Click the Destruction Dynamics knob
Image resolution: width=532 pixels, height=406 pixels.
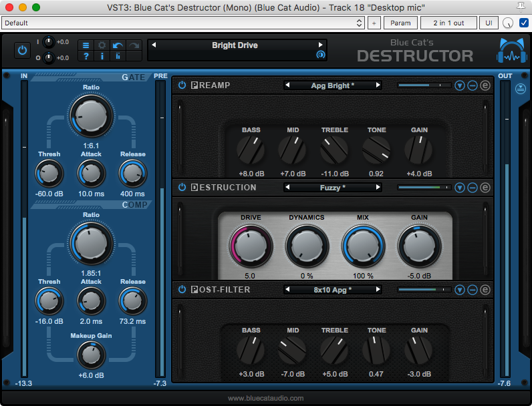coord(307,246)
